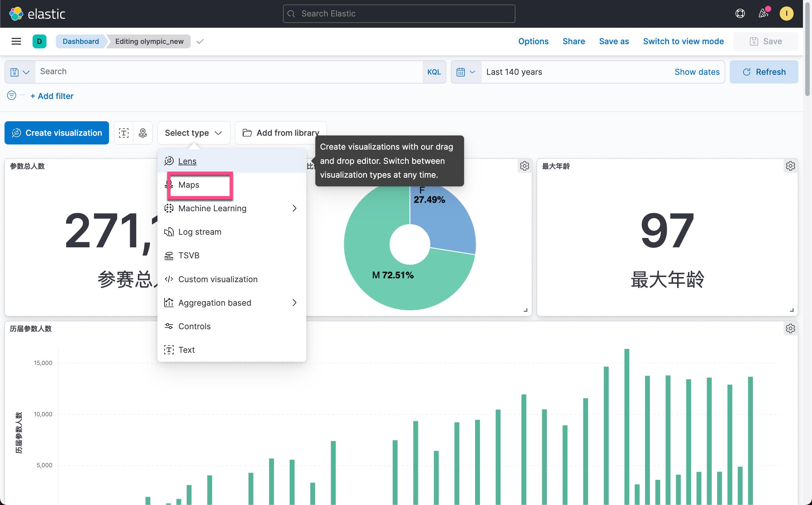Click the Controls sliders icon
Viewport: 812px width, 505px height.
point(169,326)
